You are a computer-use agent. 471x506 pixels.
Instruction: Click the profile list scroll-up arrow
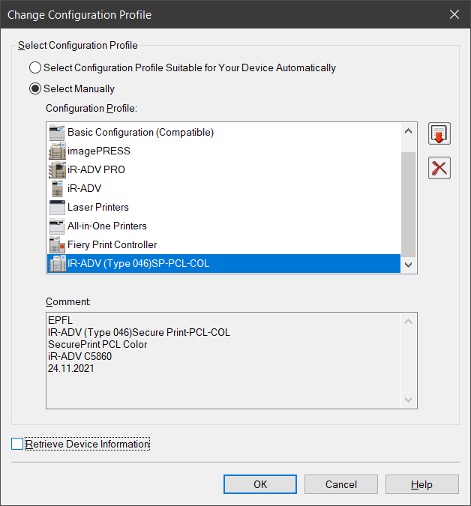pyautogui.click(x=408, y=131)
